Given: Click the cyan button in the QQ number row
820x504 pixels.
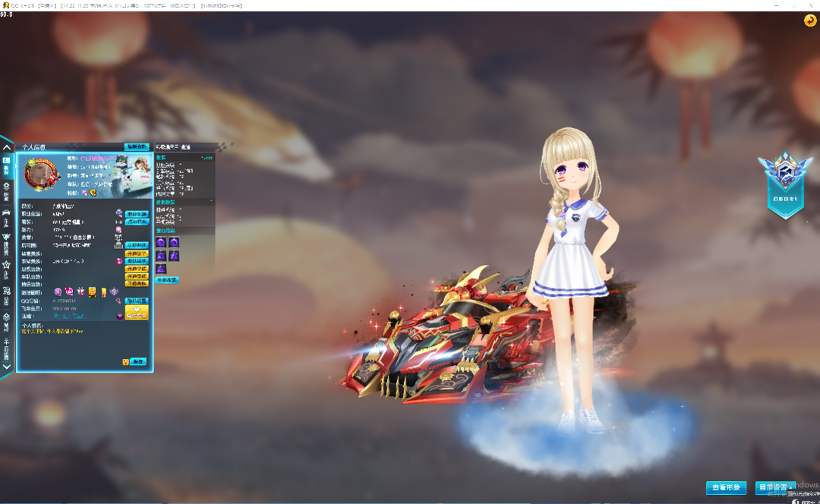Looking at the screenshot, I should coord(137,301).
